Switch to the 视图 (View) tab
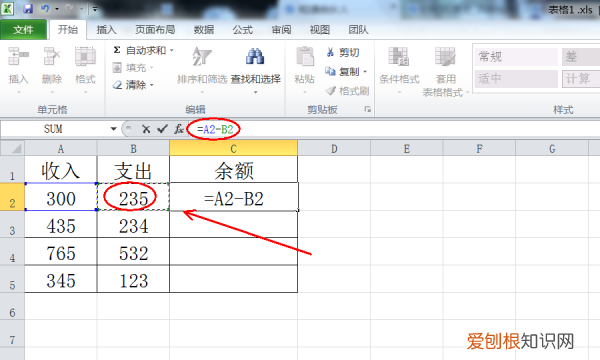The height and width of the screenshot is (360, 600). 320,29
